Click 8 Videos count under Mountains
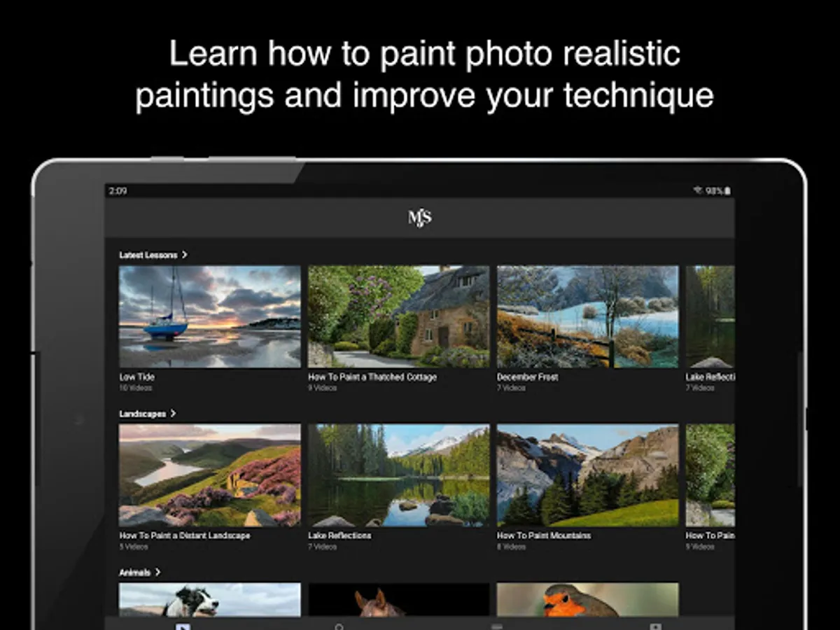The height and width of the screenshot is (630, 840). point(511,547)
